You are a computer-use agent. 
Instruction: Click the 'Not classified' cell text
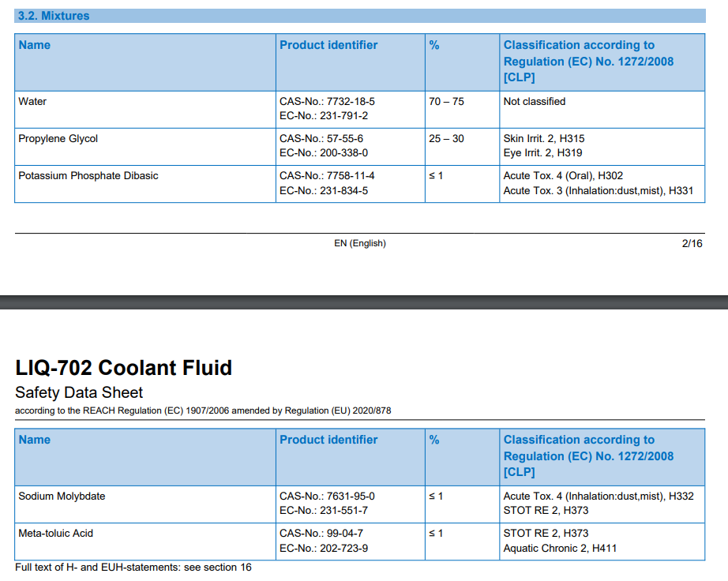point(535,102)
